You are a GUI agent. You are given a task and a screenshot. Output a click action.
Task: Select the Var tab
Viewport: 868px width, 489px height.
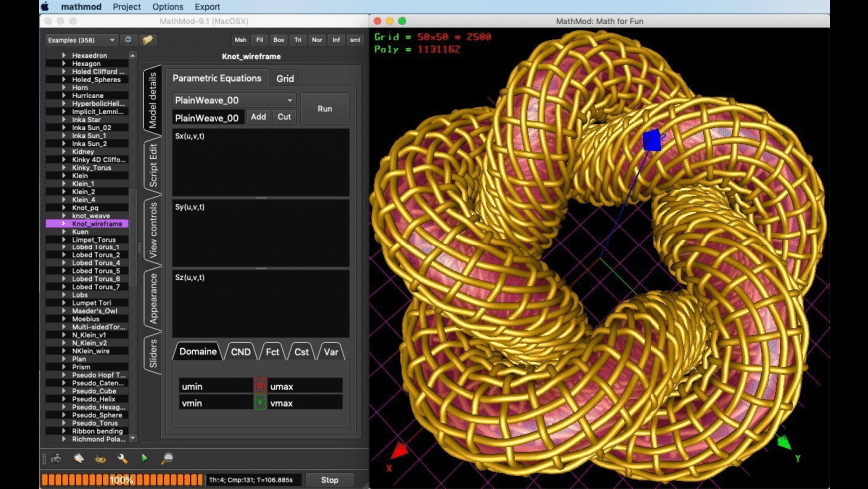[x=331, y=351]
